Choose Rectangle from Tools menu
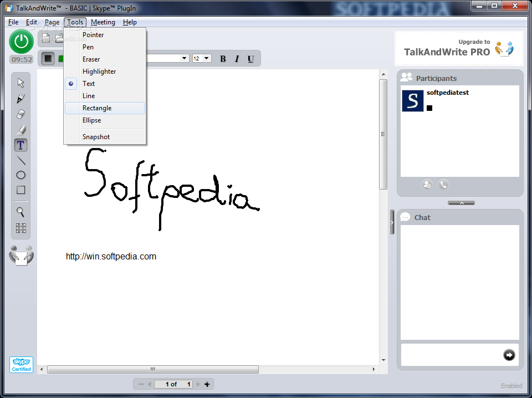 coord(105,108)
